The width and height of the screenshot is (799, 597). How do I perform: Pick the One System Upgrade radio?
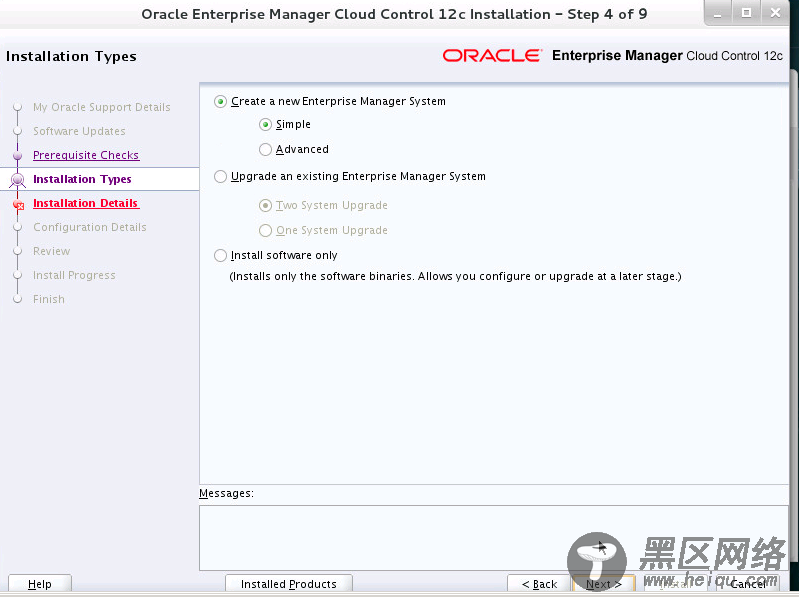tap(265, 230)
